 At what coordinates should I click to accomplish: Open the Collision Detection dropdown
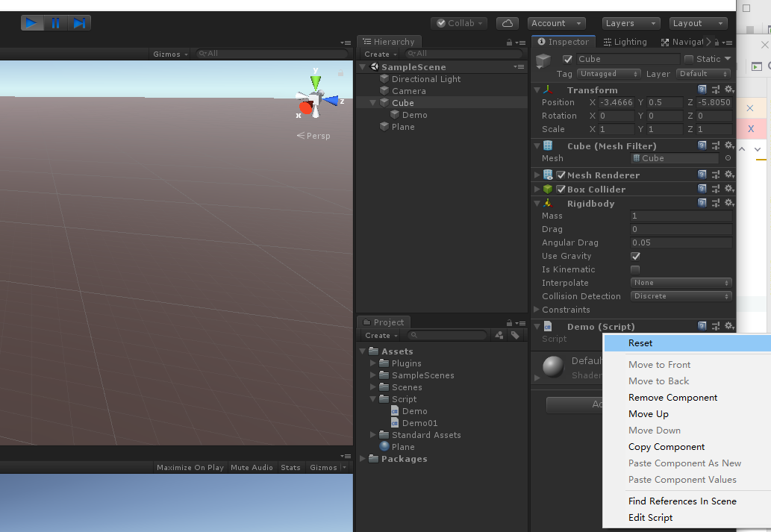coord(680,296)
